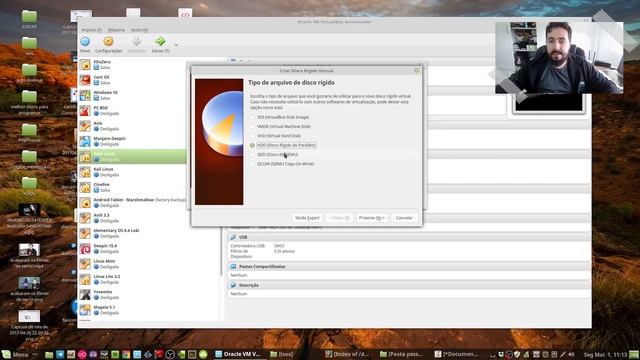Open the Arquivo menu
This screenshot has height=360, width=640.
click(91, 30)
